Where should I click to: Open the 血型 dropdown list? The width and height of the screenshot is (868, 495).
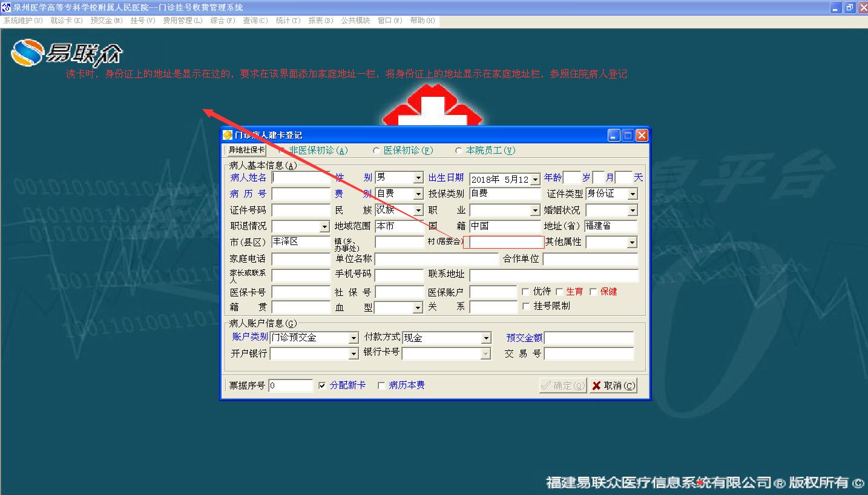[x=418, y=307]
